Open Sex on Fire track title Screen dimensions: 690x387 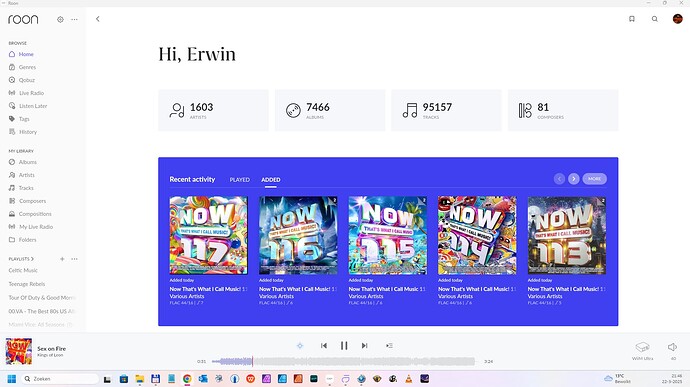(x=51, y=349)
